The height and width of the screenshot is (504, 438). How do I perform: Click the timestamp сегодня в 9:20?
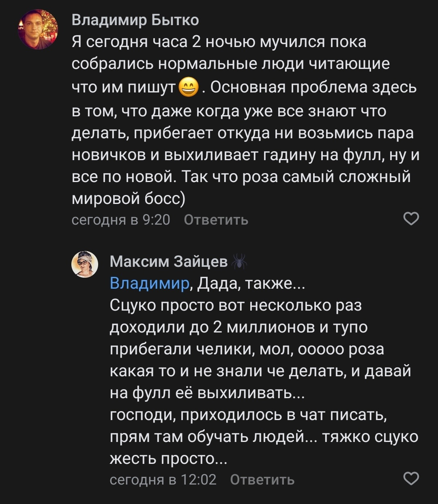(120, 220)
